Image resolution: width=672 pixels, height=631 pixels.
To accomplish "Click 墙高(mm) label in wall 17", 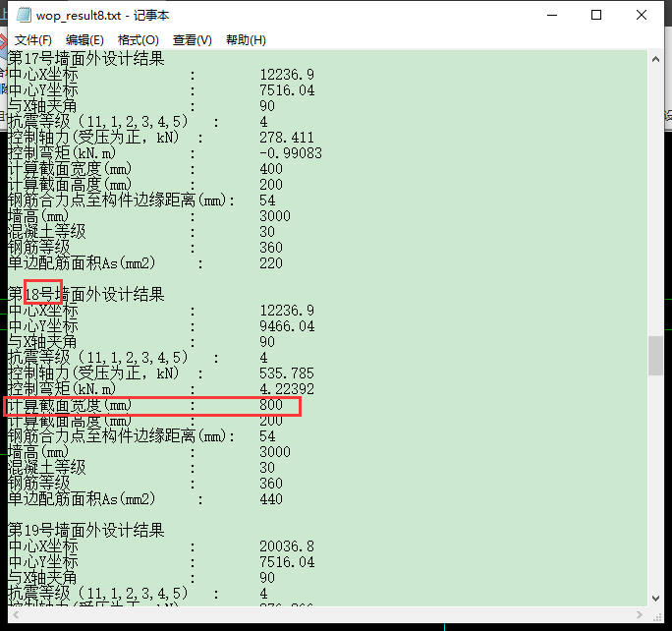I will pos(38,216).
